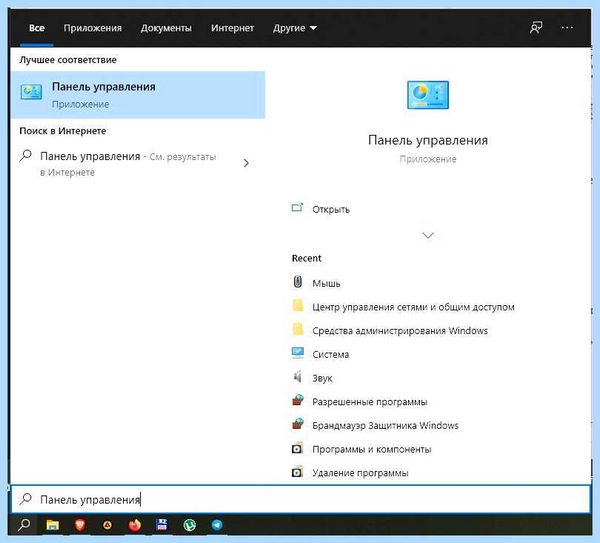
Task: Click the firewall icon beside Разрешенные программы
Action: tap(298, 400)
